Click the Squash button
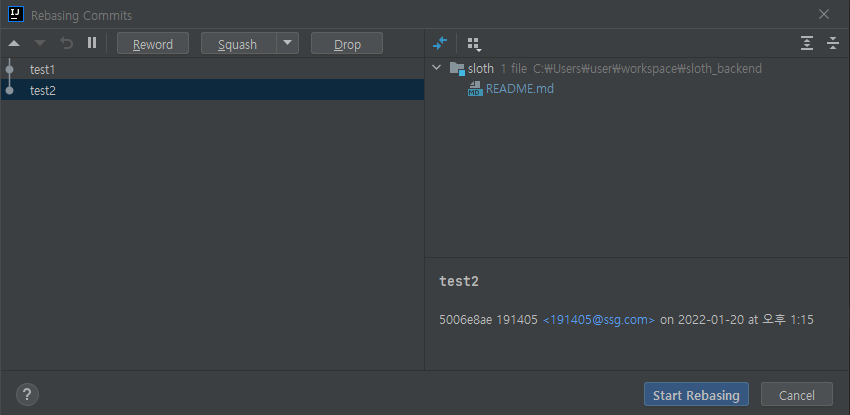Image resolution: width=850 pixels, height=415 pixels. (x=239, y=44)
